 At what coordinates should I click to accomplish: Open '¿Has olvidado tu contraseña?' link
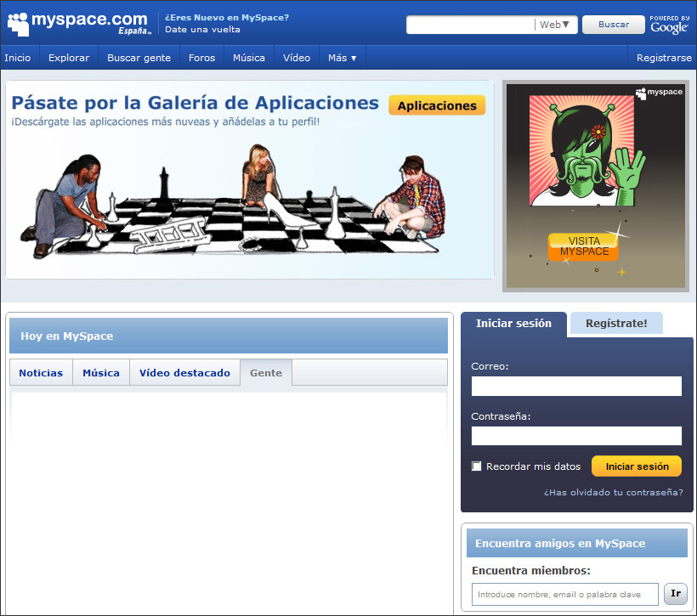613,492
